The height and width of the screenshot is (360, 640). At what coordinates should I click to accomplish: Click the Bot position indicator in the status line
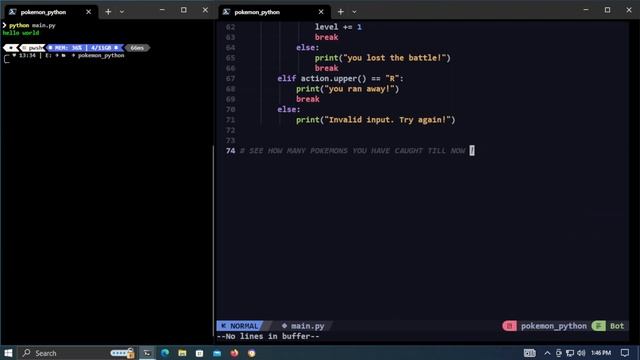coord(617,326)
